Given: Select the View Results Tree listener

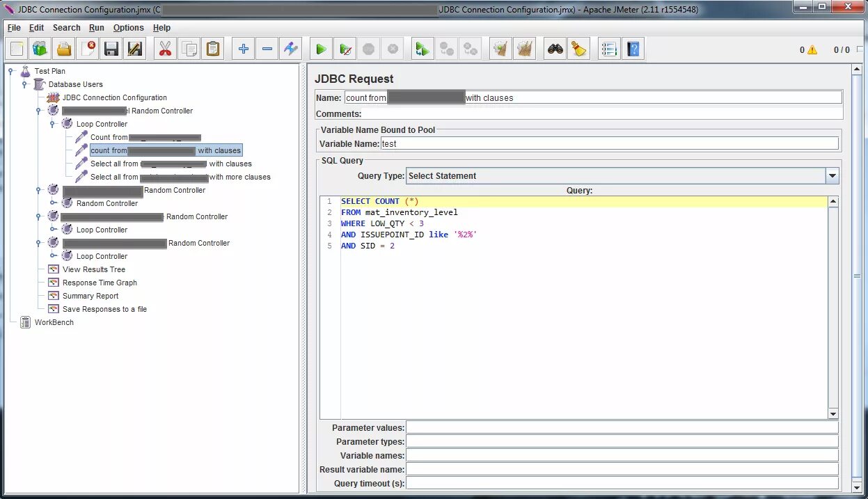Looking at the screenshot, I should tap(95, 269).
